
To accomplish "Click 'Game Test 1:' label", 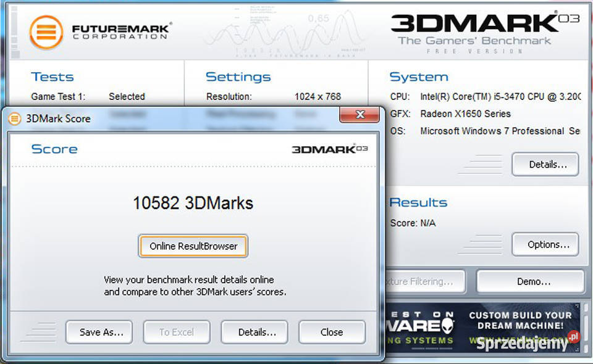I will (58, 97).
